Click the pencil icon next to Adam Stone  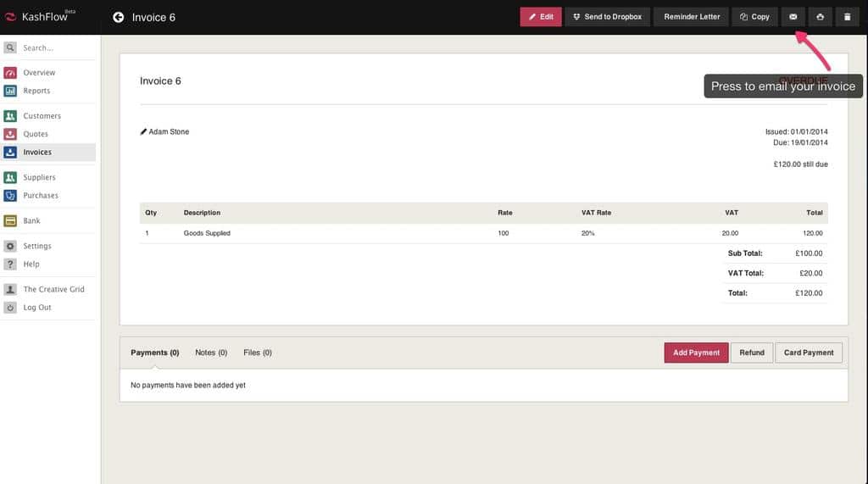coord(143,132)
